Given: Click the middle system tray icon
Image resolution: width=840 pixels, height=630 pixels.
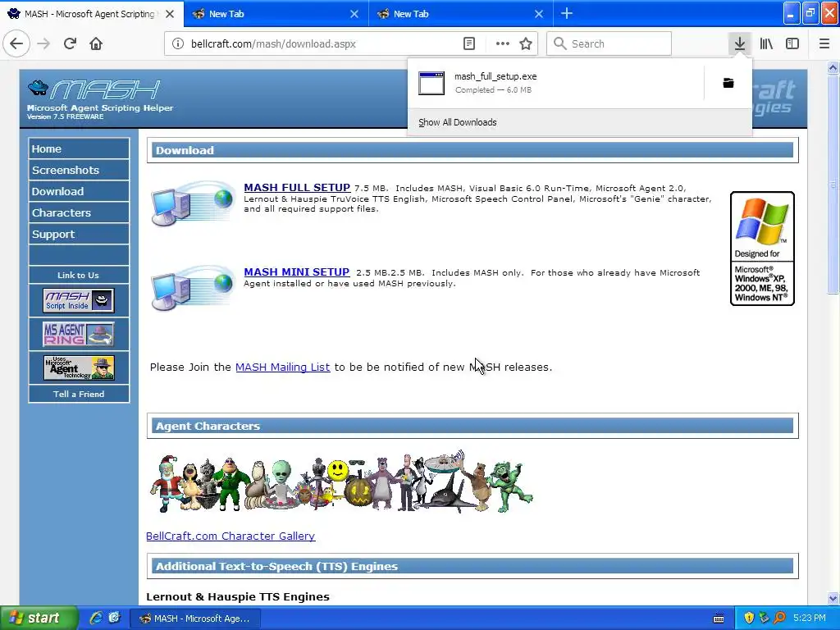Looking at the screenshot, I should 764,619.
